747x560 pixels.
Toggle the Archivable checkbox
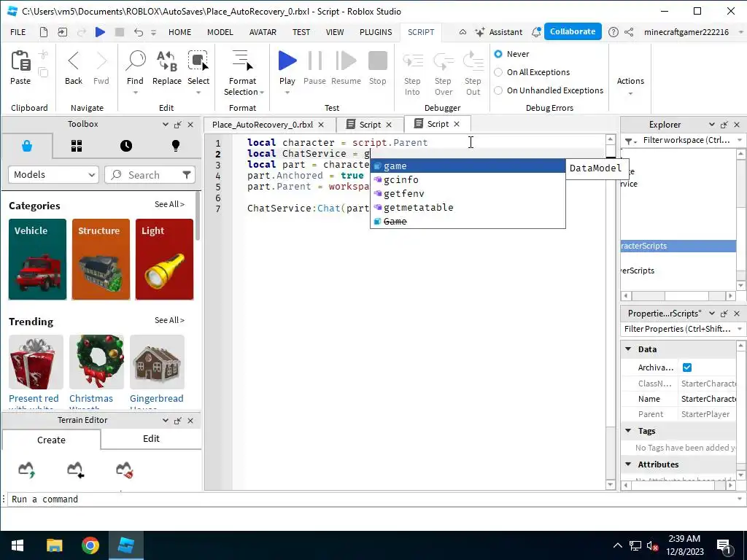687,367
